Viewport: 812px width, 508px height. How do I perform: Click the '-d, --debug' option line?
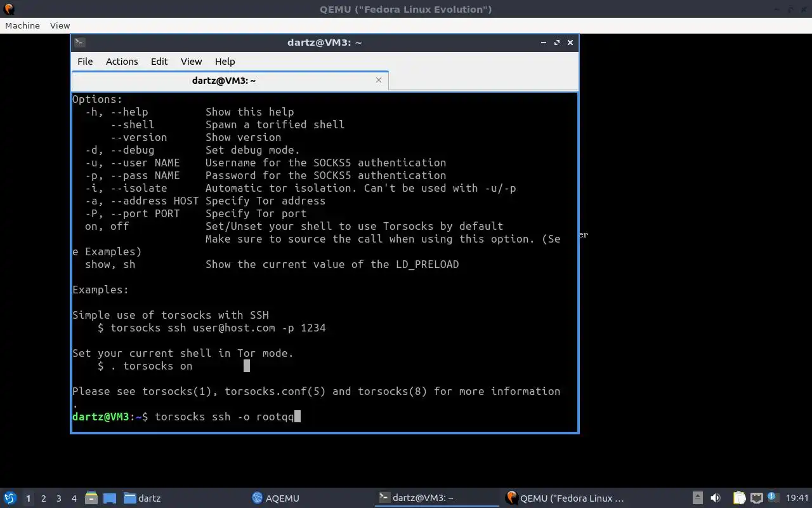pos(193,150)
